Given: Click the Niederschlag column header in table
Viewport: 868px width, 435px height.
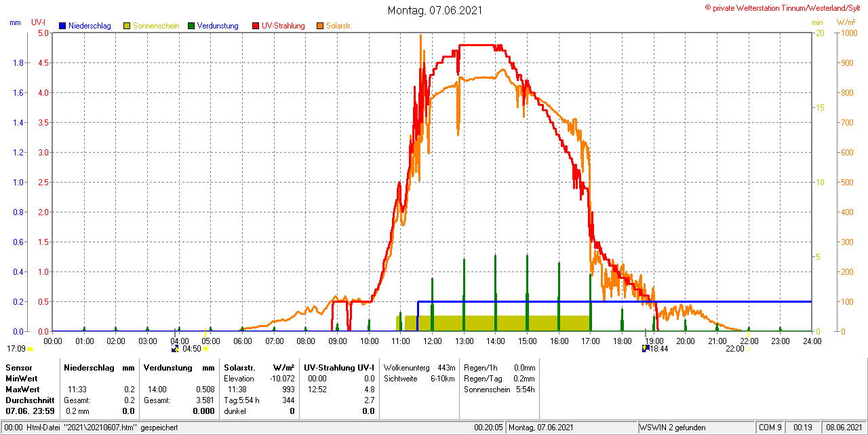Looking at the screenshot, I should [x=87, y=367].
